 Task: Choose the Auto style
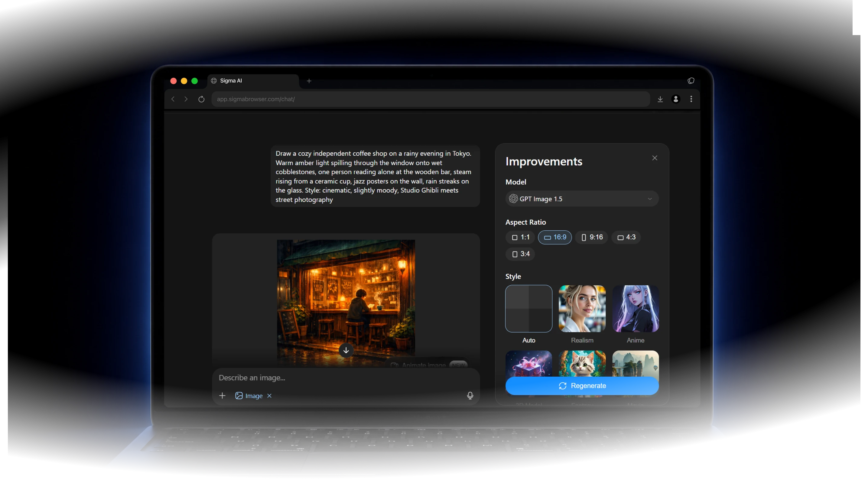coord(529,308)
